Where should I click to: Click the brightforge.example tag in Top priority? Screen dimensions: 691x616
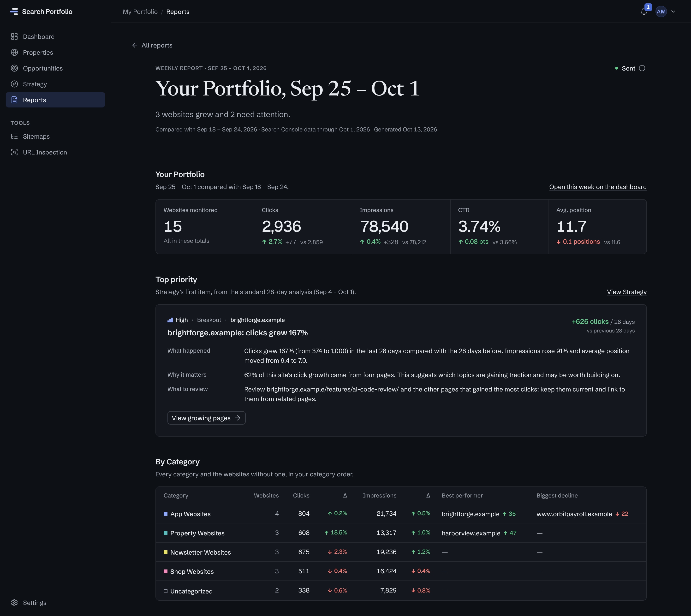tap(257, 320)
